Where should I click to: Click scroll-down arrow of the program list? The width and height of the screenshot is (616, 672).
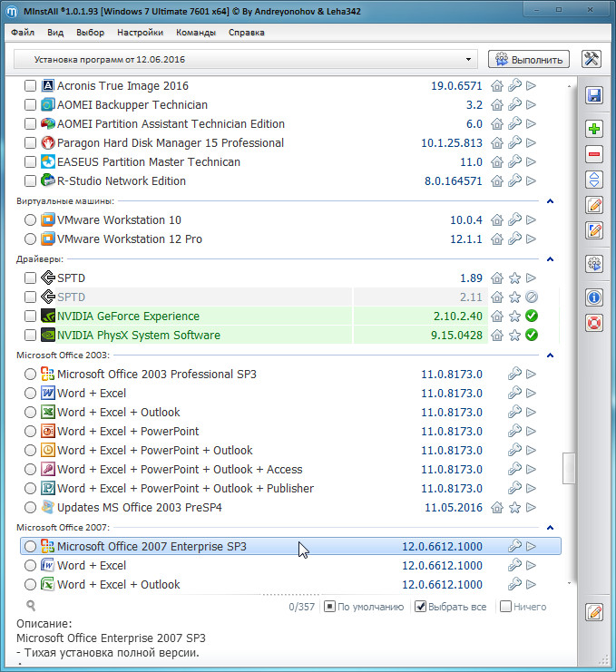569,583
